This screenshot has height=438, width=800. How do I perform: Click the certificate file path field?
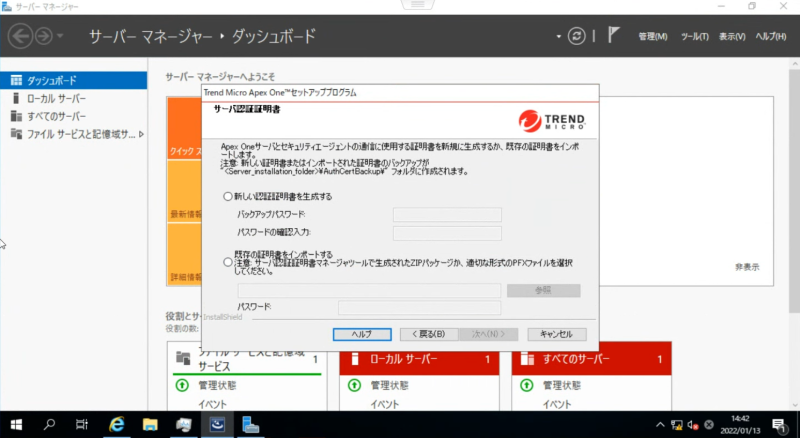coord(369,290)
